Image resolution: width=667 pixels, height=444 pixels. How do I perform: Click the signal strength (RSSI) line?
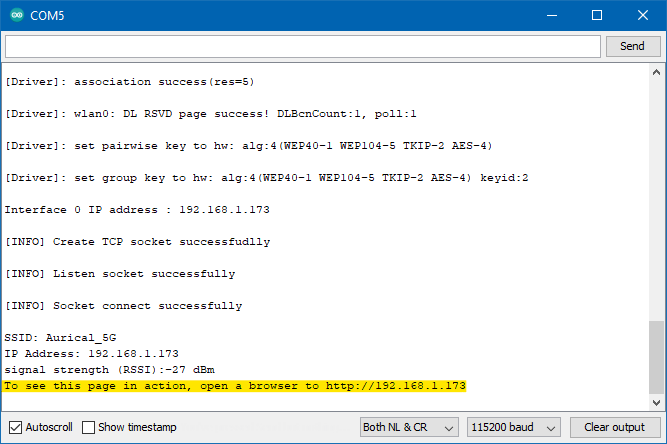(109, 369)
